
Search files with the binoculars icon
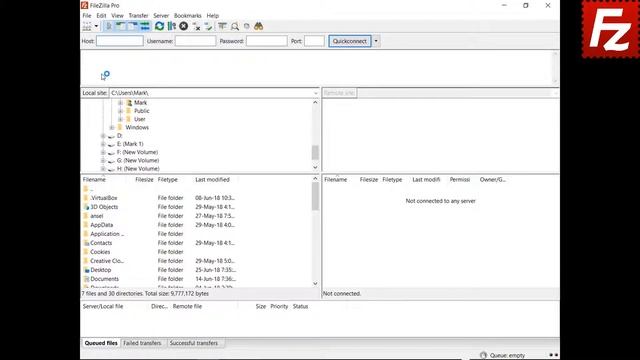(x=258, y=27)
